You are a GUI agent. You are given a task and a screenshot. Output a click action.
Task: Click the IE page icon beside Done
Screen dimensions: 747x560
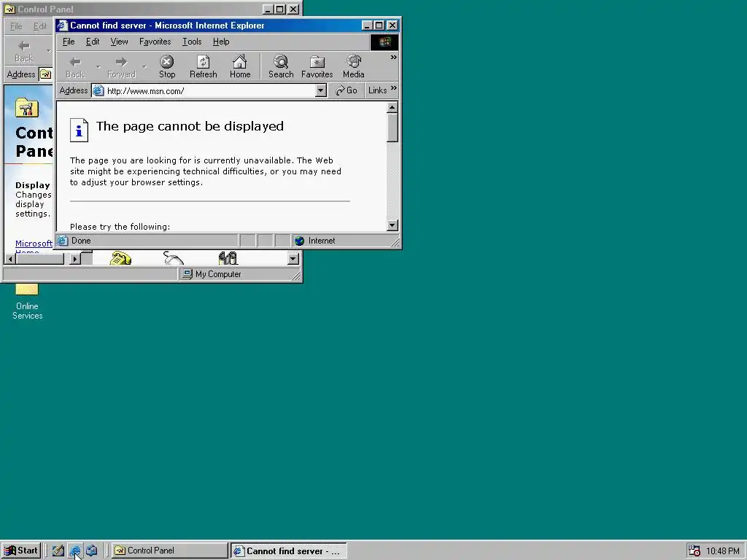(x=63, y=241)
